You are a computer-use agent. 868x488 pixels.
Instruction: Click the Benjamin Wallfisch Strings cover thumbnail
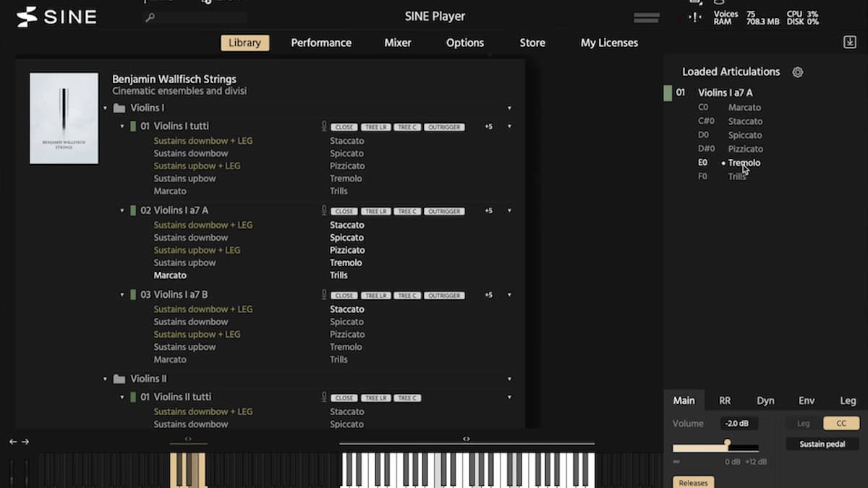(64, 118)
